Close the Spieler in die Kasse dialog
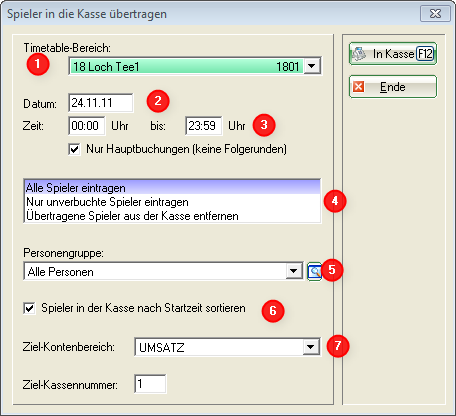Viewport: 456px width, 416px height. click(435, 14)
